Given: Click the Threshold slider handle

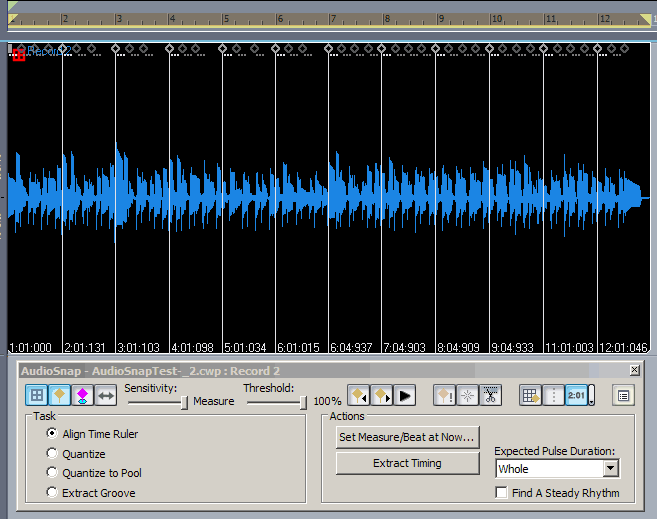Looking at the screenshot, I should (302, 402).
